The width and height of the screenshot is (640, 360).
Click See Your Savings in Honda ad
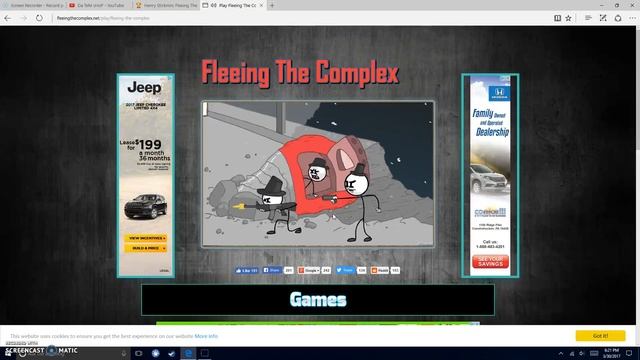coord(491,261)
